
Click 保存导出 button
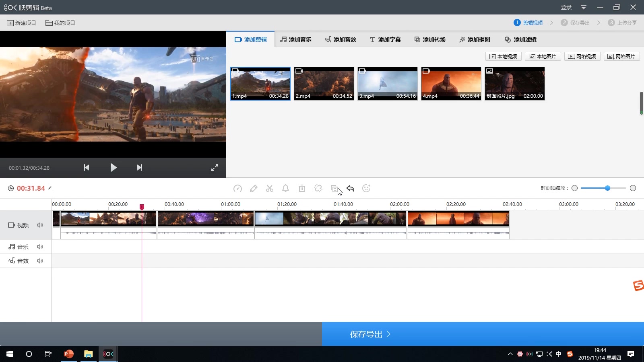tap(483, 334)
